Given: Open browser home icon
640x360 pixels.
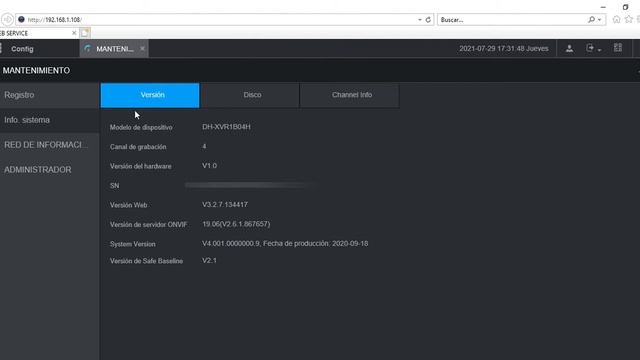Looking at the screenshot, I should pos(616,19).
